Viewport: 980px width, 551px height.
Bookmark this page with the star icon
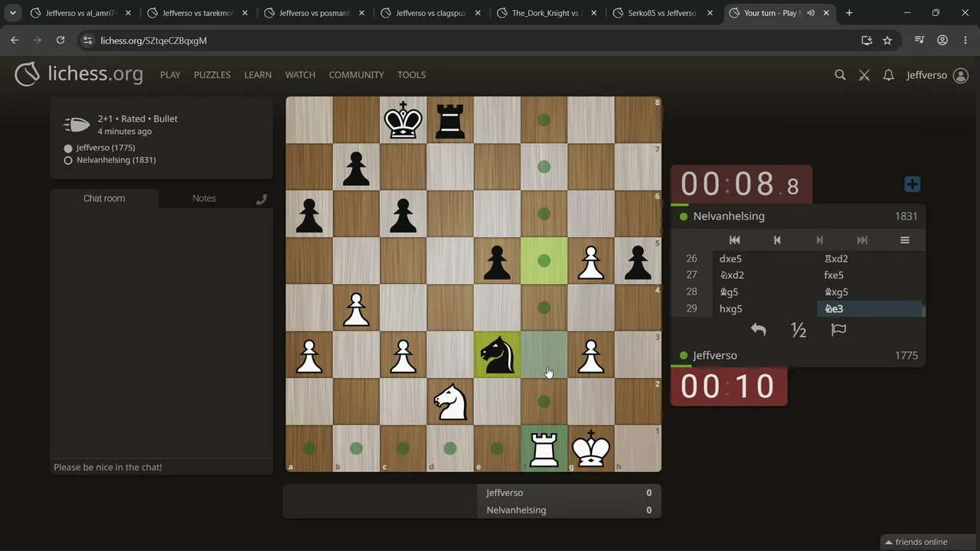click(887, 41)
